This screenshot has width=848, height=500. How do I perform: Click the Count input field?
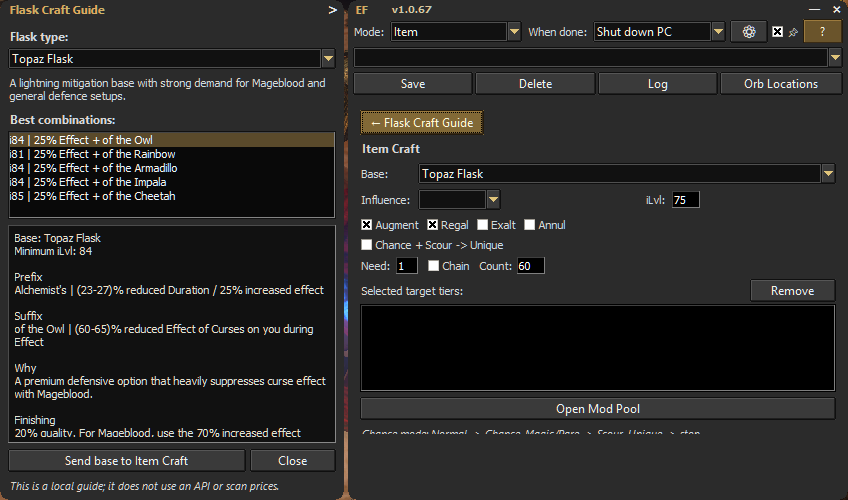(x=531, y=266)
